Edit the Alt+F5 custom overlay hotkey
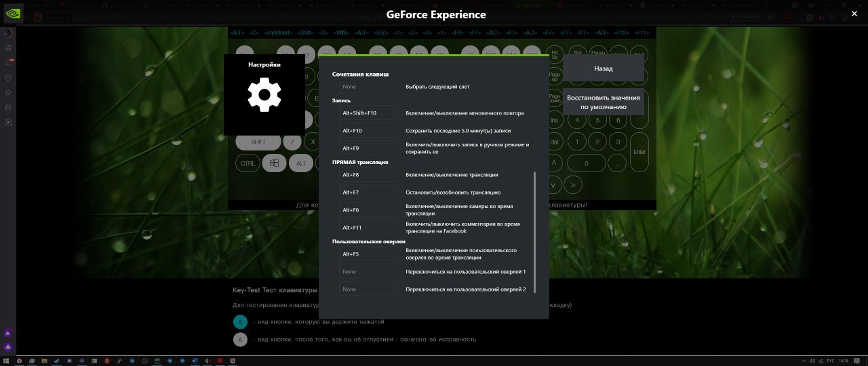 (x=369, y=254)
